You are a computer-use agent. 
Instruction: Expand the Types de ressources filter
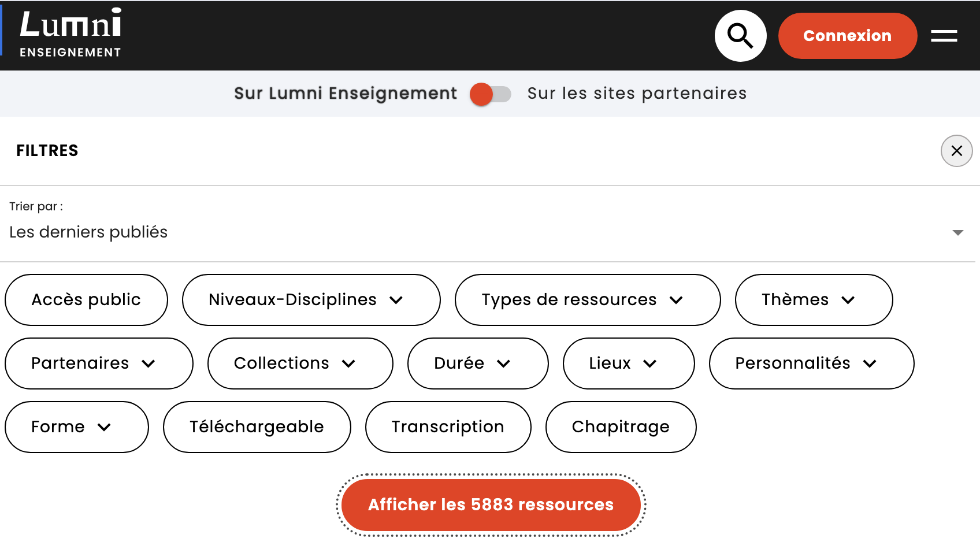pyautogui.click(x=587, y=300)
